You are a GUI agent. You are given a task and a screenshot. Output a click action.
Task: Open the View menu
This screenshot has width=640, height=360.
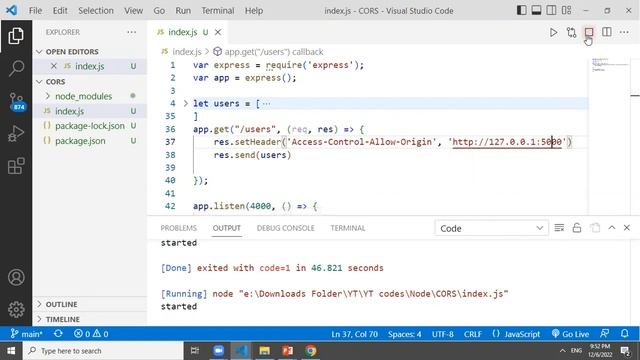[x=133, y=11]
